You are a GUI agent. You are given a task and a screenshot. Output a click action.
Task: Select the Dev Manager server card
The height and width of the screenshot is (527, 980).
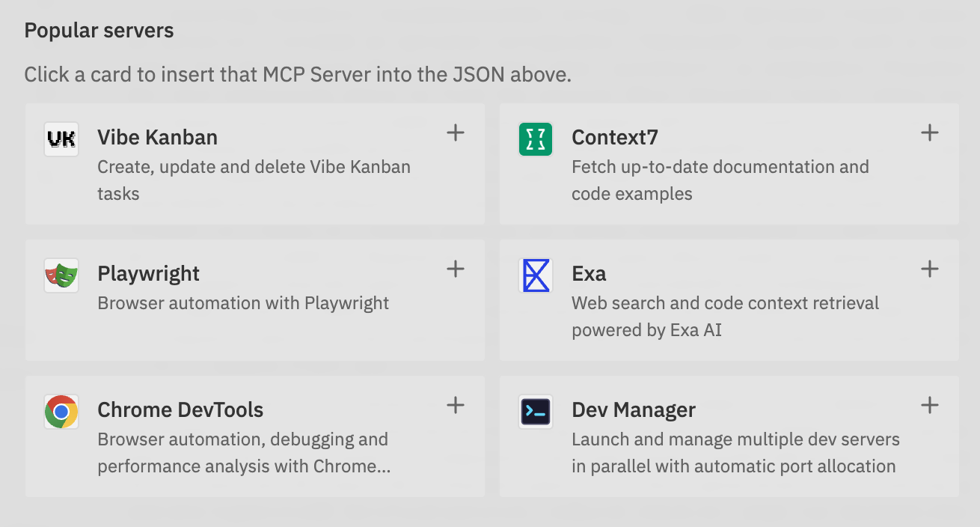(729, 436)
